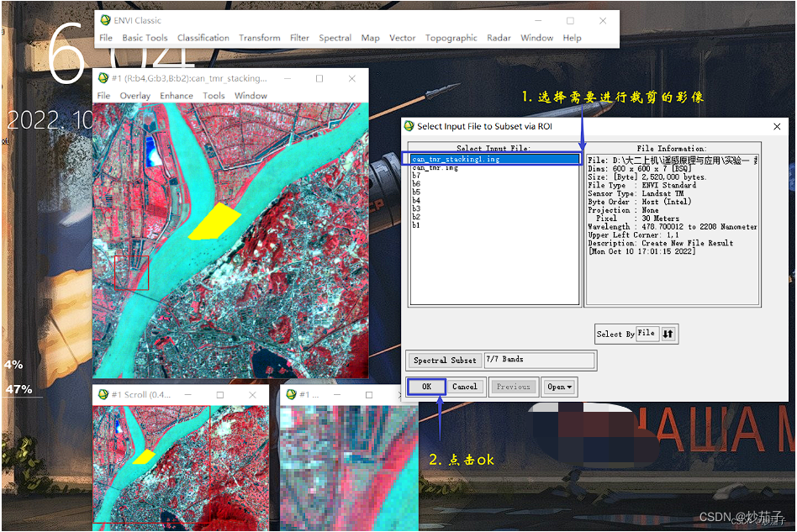
Task: Select can_tmr.img in input file list
Action: [435, 167]
